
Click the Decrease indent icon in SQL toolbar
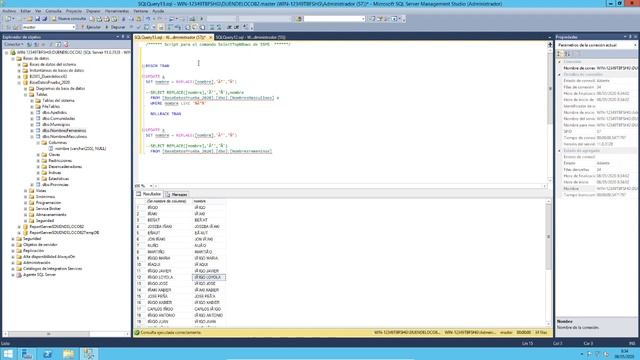pos(229,27)
